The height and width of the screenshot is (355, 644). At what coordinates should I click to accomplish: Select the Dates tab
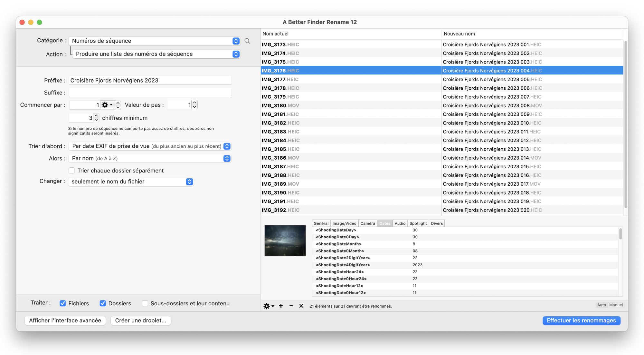385,223
